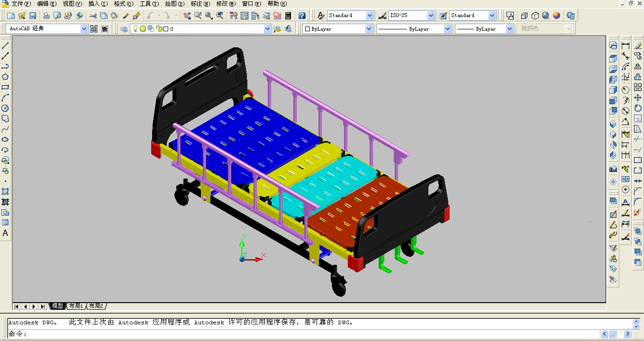Open Workspace Settings gear icon
Viewport: 644px width, 341px height.
[94, 29]
